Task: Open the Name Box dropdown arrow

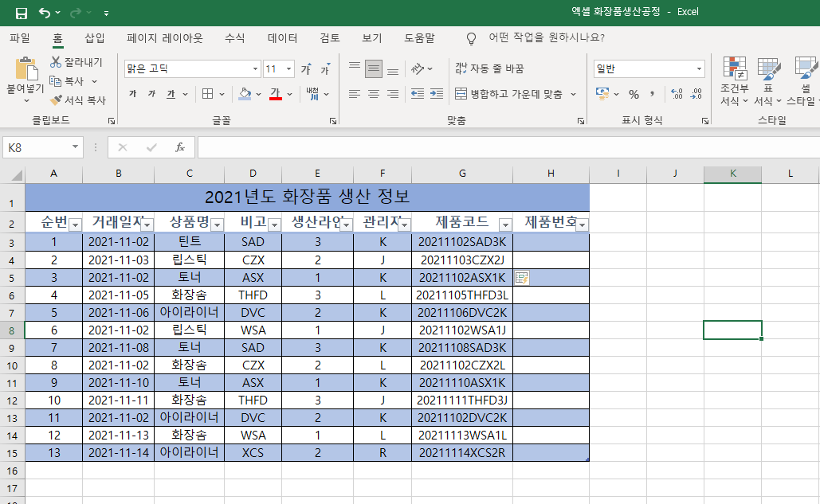Action: click(x=75, y=147)
